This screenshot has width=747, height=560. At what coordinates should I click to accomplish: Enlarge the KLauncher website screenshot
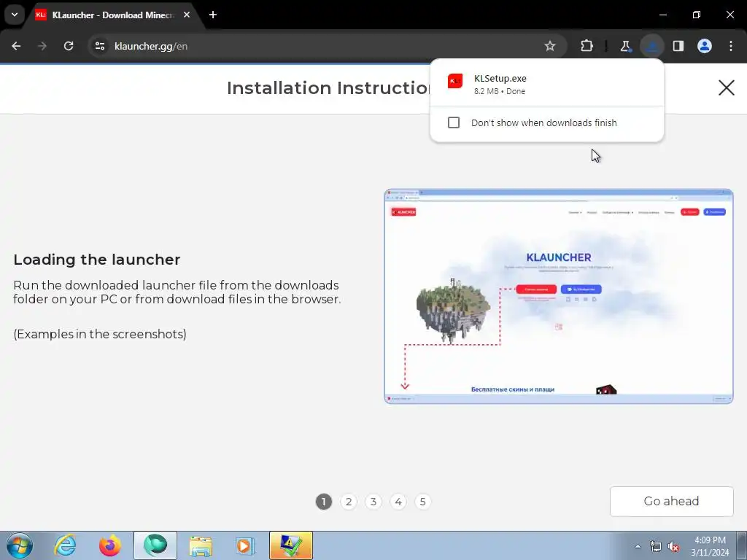pos(558,296)
